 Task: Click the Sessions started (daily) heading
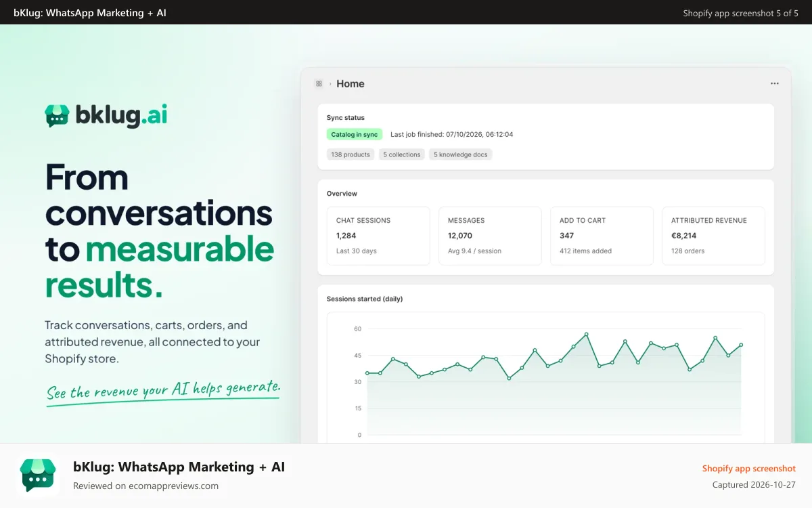[365, 299]
